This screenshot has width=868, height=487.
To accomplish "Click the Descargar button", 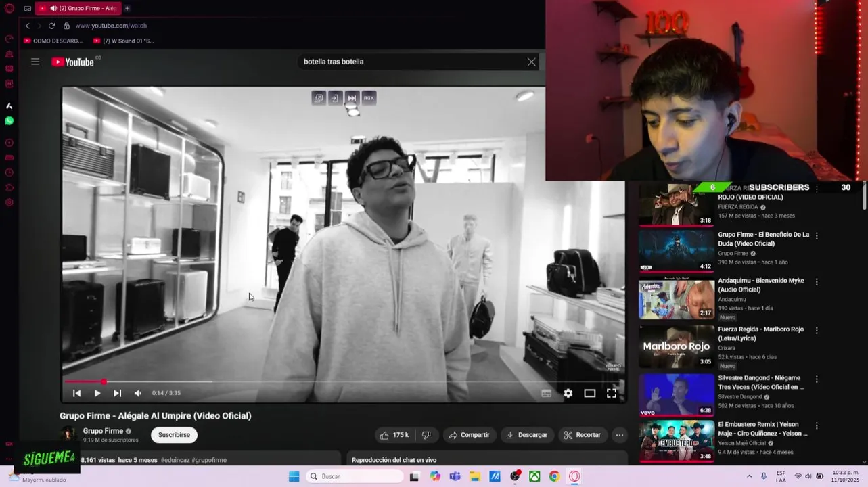I will (526, 435).
